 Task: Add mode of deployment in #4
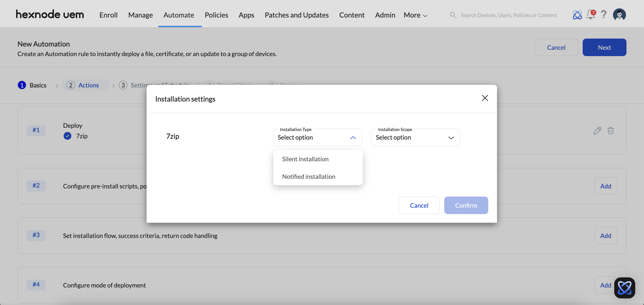[x=605, y=285]
